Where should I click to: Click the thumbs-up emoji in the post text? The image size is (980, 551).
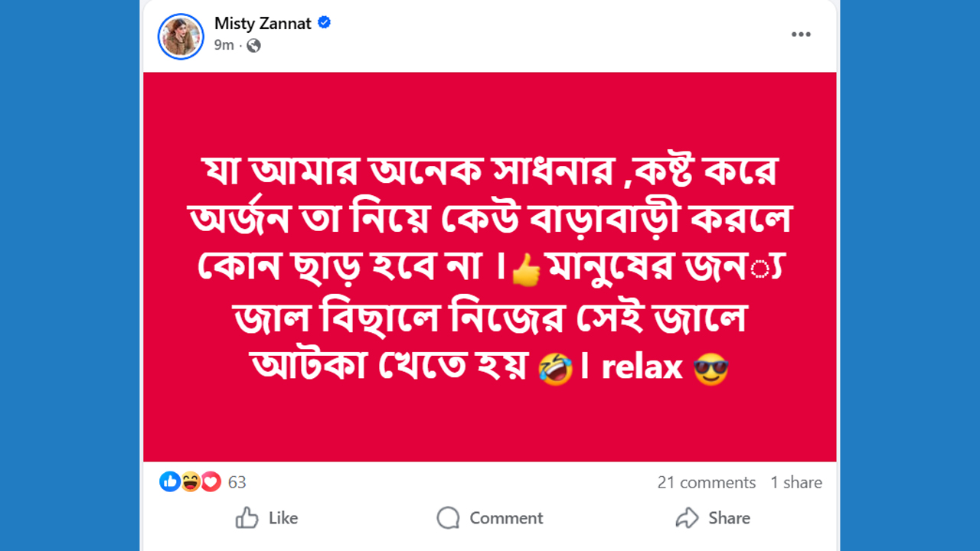tap(525, 271)
